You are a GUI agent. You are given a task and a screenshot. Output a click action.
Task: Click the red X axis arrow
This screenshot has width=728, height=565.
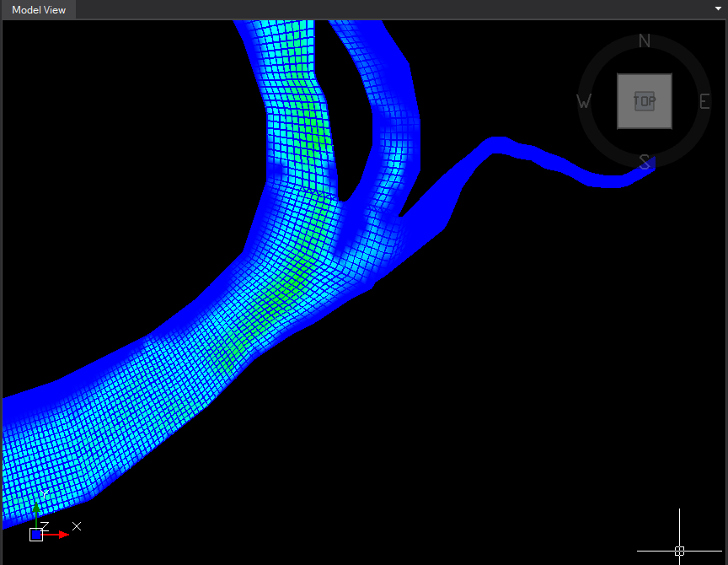point(56,535)
